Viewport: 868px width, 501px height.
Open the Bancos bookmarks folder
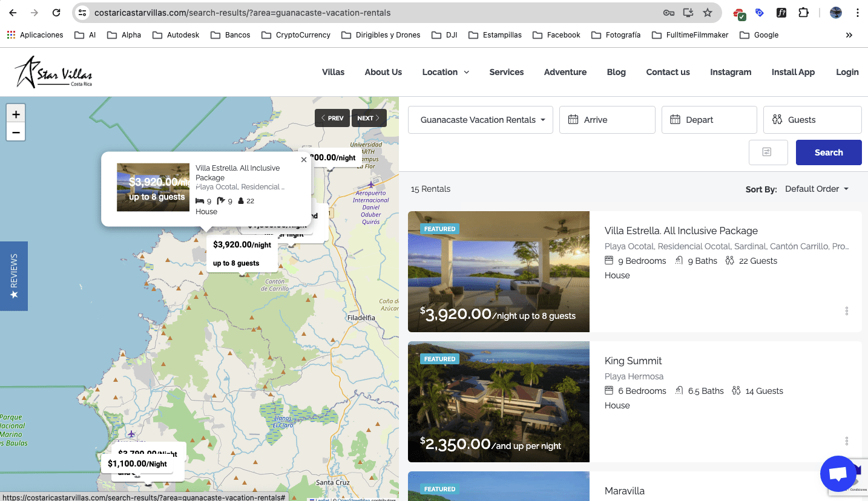click(x=231, y=35)
